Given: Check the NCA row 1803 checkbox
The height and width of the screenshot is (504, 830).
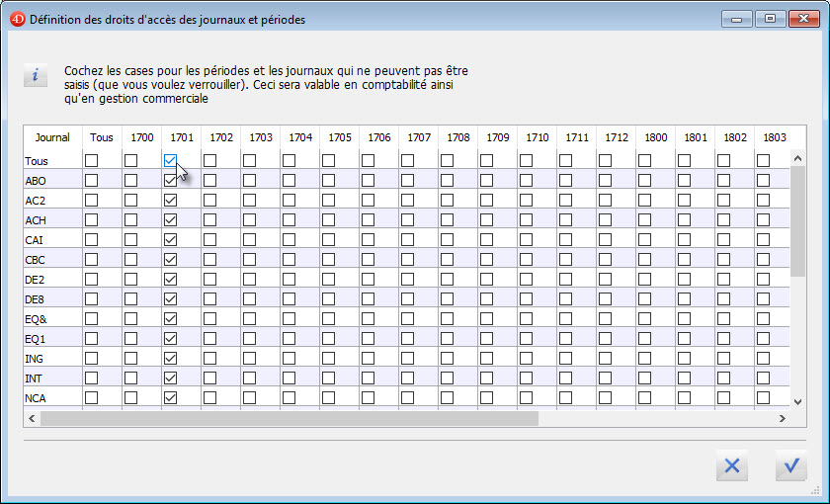Looking at the screenshot, I should point(763,397).
